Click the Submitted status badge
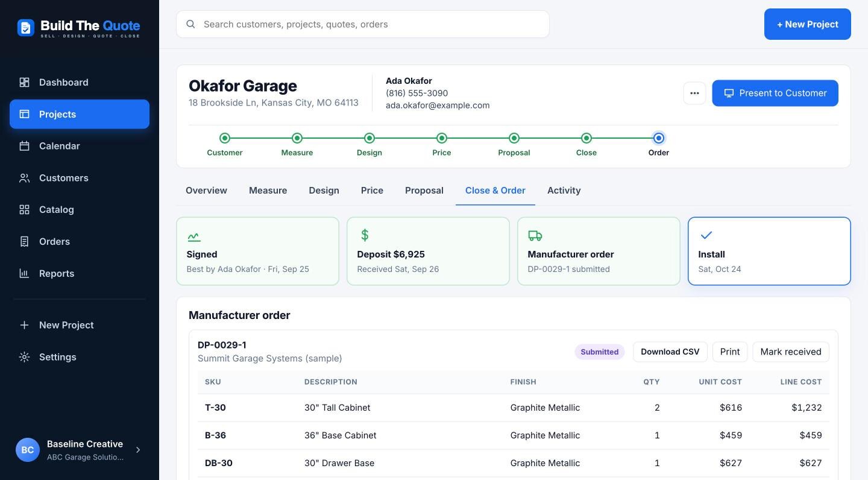Screen dimensions: 868x480 [600, 352]
